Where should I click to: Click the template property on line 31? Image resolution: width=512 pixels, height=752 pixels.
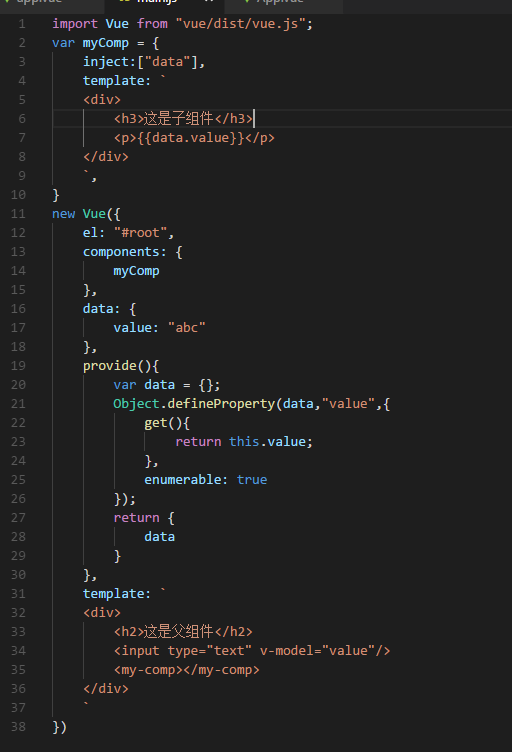(113, 593)
